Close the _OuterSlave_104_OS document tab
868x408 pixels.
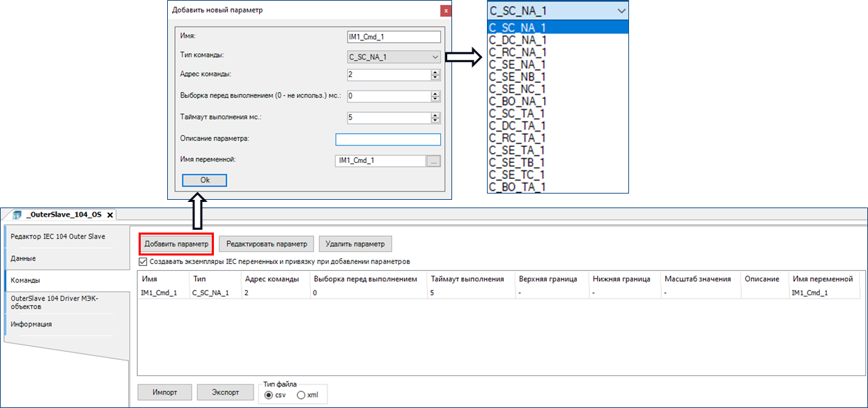[109, 214]
